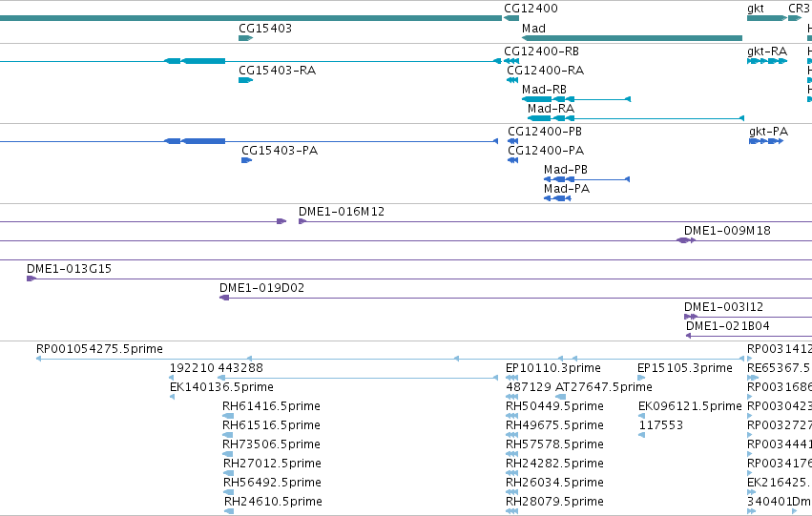Click the CG15403-RA transcript label

click(x=277, y=71)
